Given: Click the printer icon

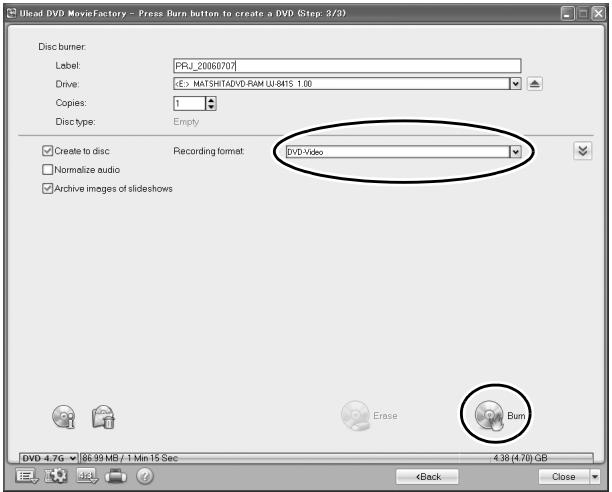Looking at the screenshot, I should pyautogui.click(x=116, y=476).
